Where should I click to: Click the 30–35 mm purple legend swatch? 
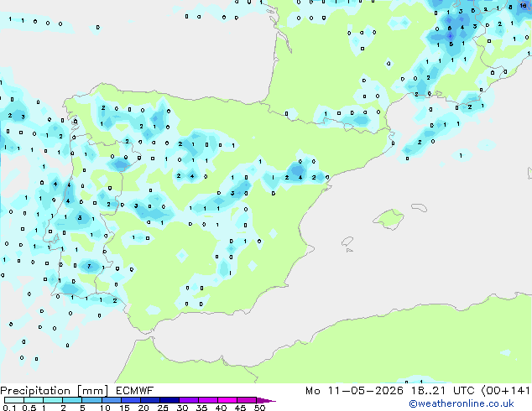188,400
